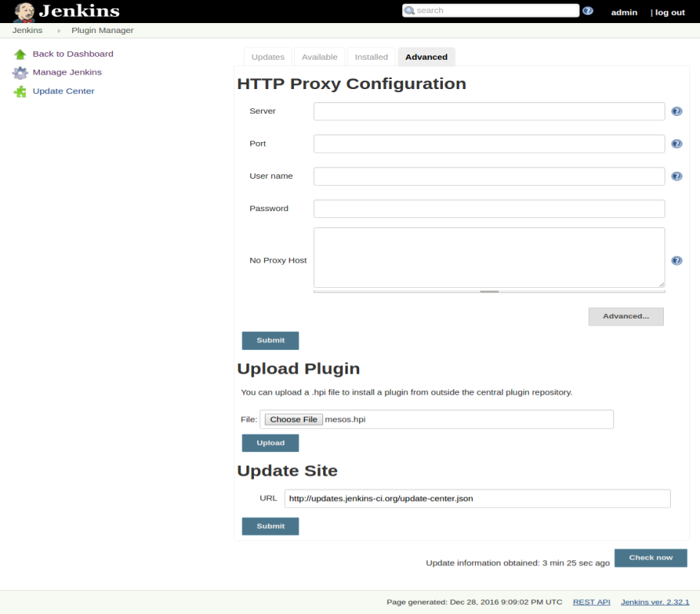Click the Choose File button

pos(294,420)
